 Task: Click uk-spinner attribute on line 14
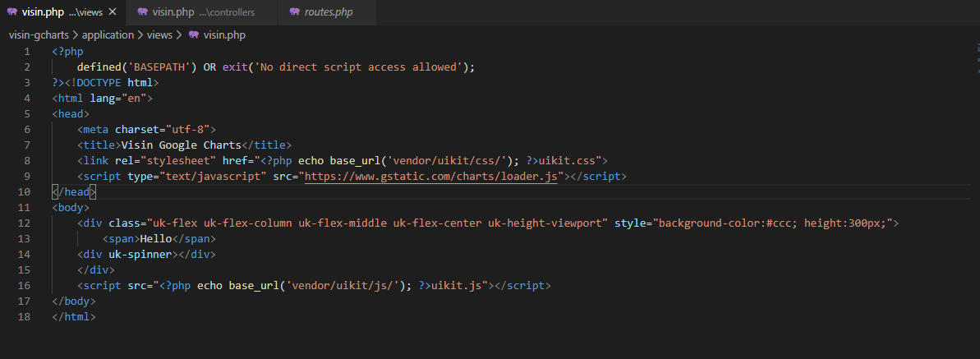coord(140,255)
